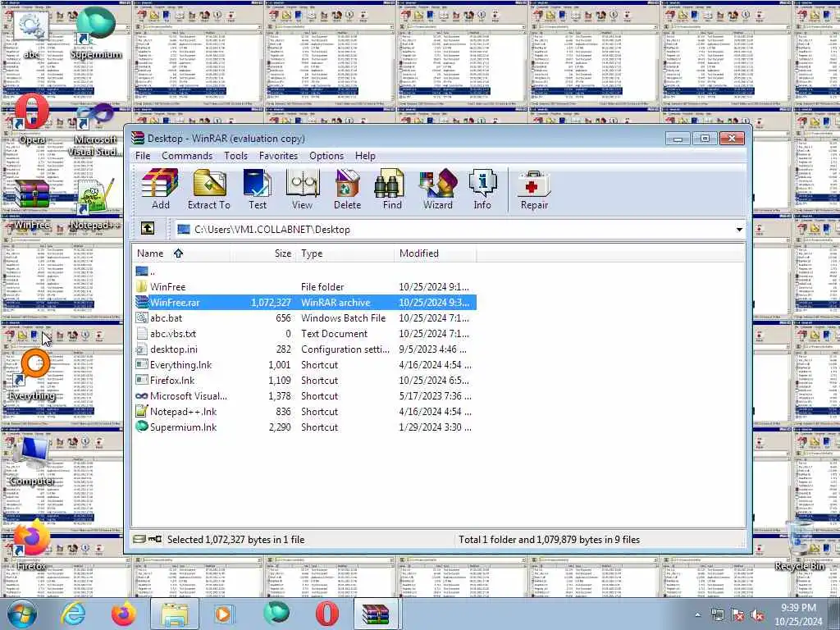Click the network icon in the system tray
Screen dimensions: 840x630
pyautogui.click(x=717, y=615)
